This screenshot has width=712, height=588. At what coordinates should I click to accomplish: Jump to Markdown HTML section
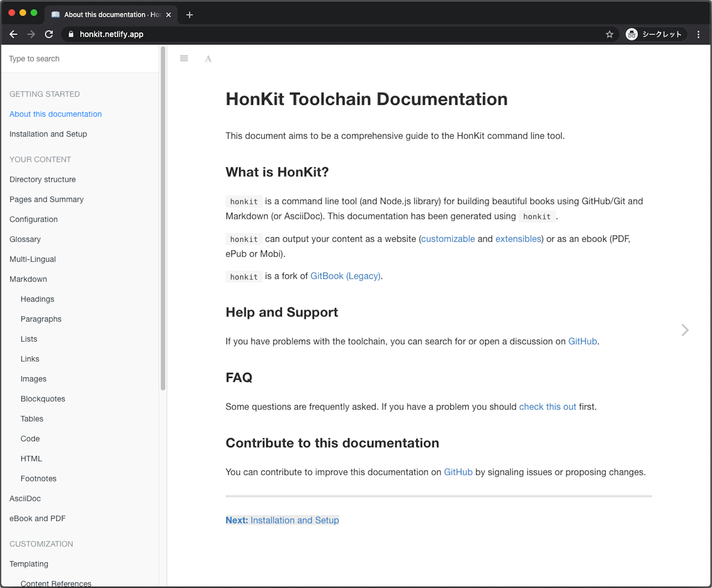[x=31, y=459]
